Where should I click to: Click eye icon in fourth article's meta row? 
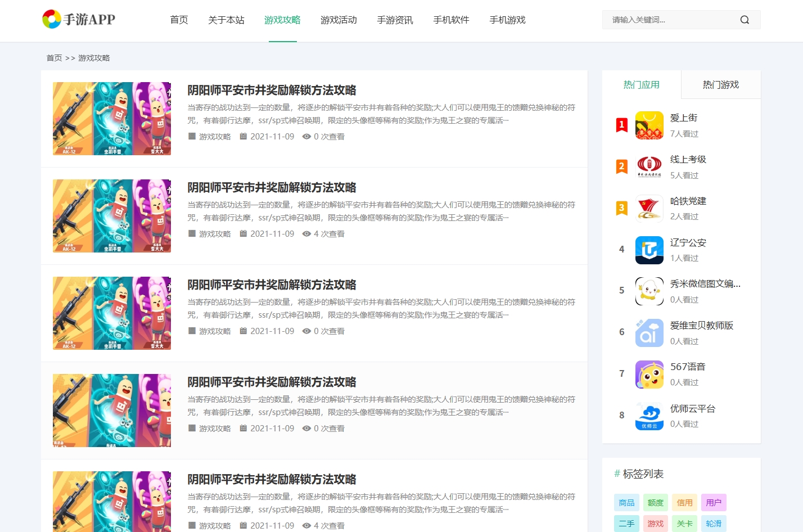306,428
